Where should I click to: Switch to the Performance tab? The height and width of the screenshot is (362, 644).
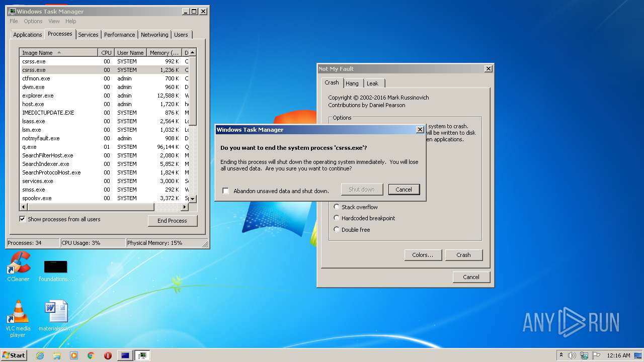click(119, 35)
